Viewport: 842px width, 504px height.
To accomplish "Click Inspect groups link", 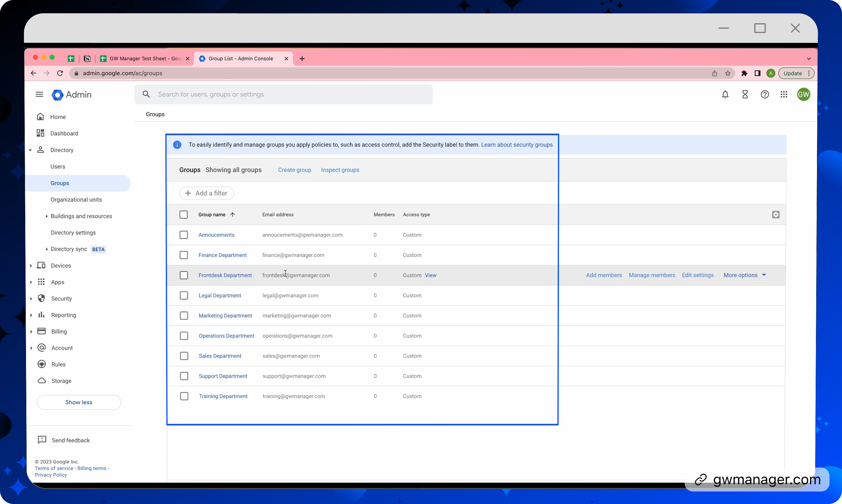I will [340, 170].
